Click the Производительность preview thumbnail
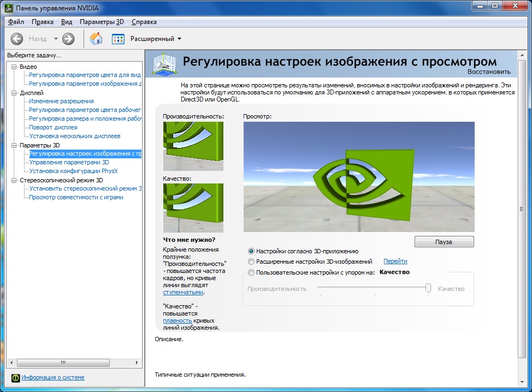The height and width of the screenshot is (392, 532). pyautogui.click(x=193, y=146)
